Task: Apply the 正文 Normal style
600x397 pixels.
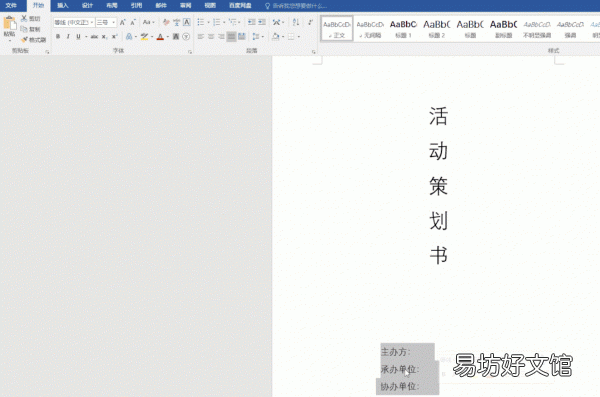Action: coord(337,28)
